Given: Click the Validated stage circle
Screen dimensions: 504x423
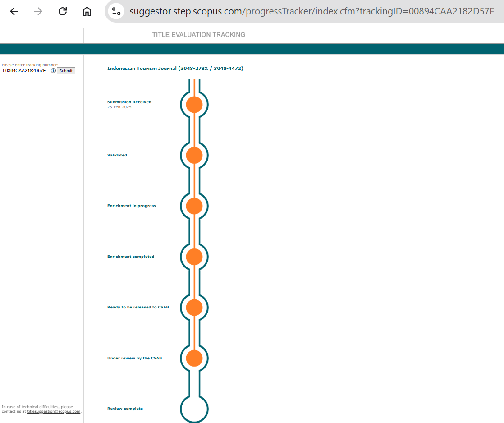Looking at the screenshot, I should (x=194, y=155).
